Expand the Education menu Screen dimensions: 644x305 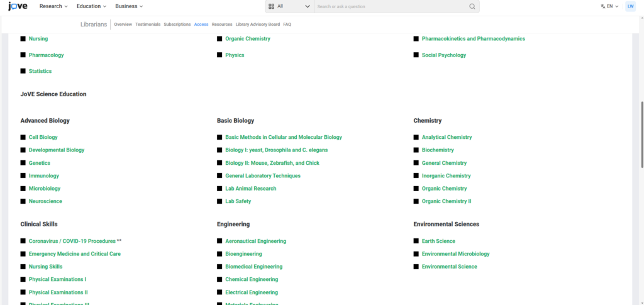tap(91, 6)
